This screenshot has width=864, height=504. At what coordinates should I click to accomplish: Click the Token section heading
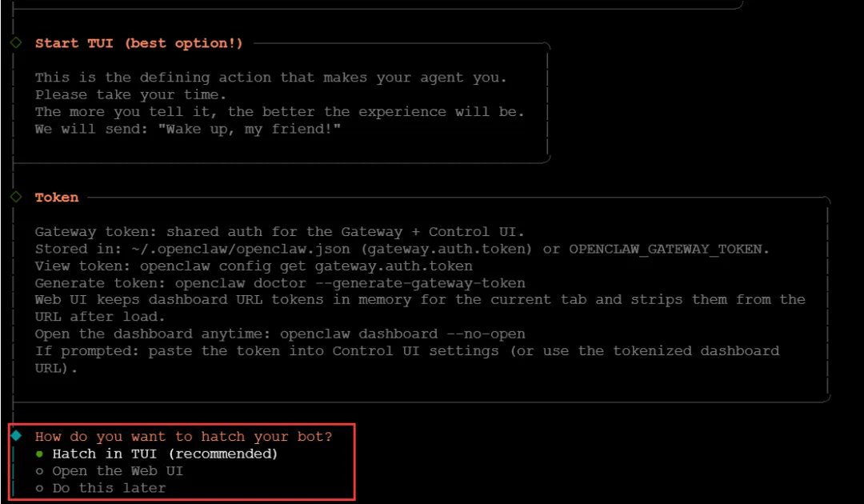click(x=57, y=197)
